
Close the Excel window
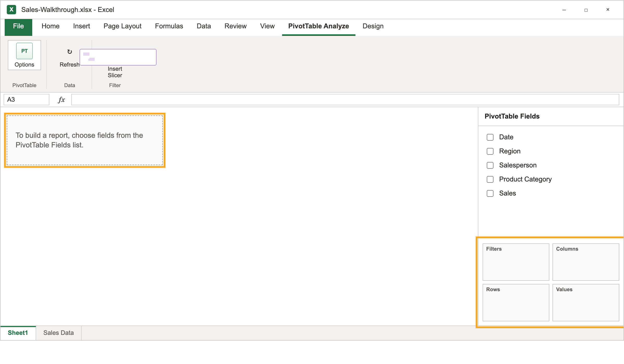pos(608,10)
